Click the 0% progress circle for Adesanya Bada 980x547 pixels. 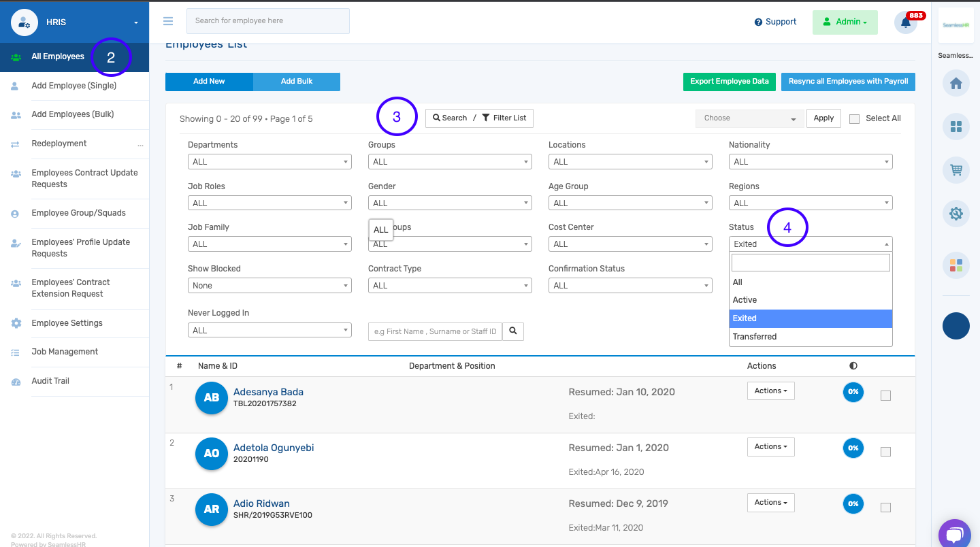click(x=853, y=392)
